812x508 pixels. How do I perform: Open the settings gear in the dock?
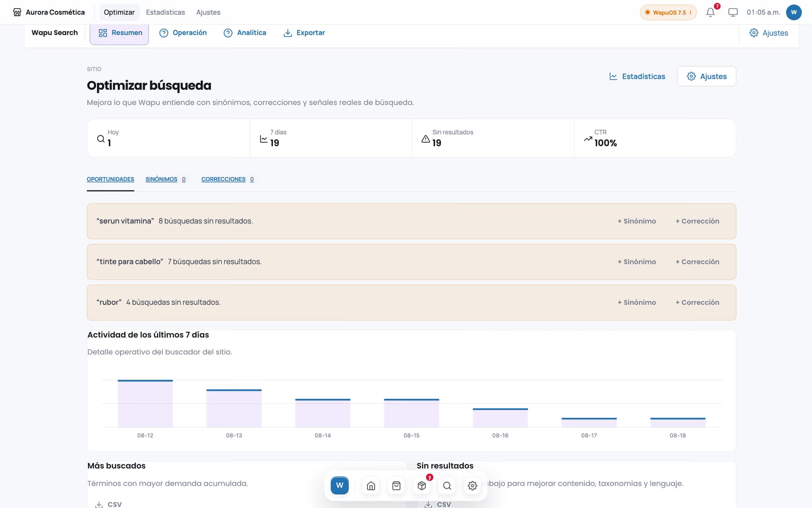472,485
